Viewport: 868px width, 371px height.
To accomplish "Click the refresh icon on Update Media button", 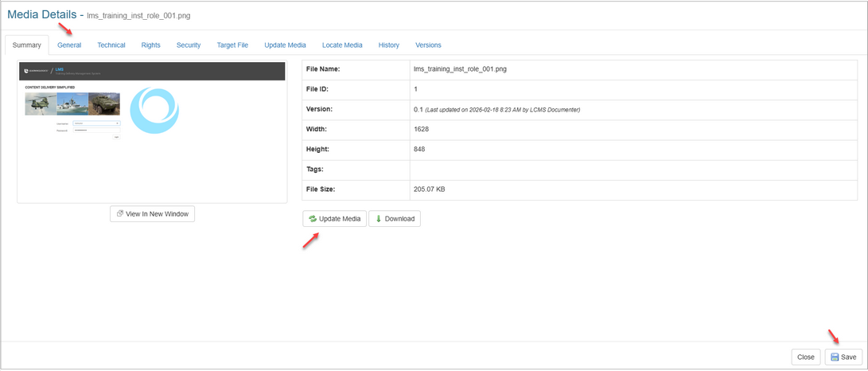I will [x=313, y=219].
